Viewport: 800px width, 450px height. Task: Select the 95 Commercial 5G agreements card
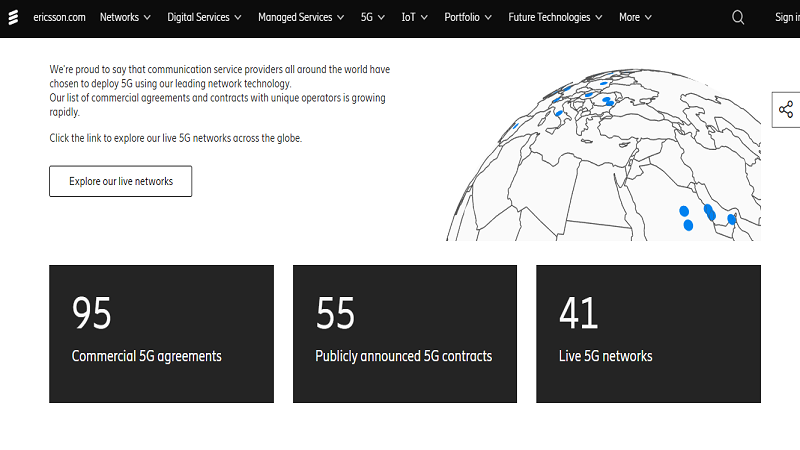click(161, 334)
